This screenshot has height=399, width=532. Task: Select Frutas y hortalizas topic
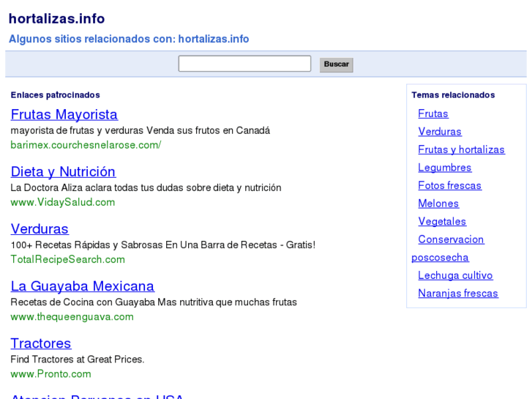[x=462, y=149]
